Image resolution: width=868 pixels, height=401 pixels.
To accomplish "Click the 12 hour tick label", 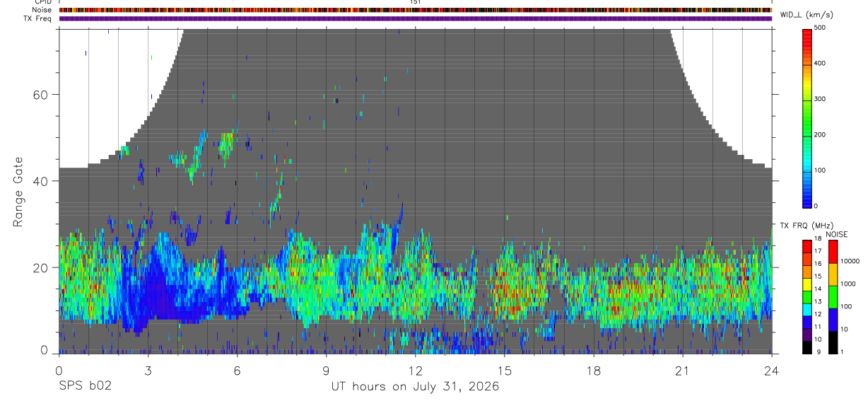I will click(415, 370).
